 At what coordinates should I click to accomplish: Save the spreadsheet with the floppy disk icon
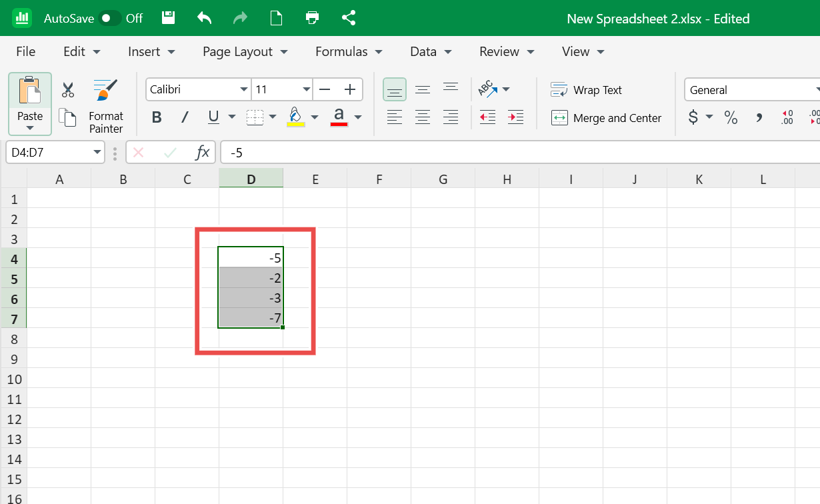pos(169,18)
